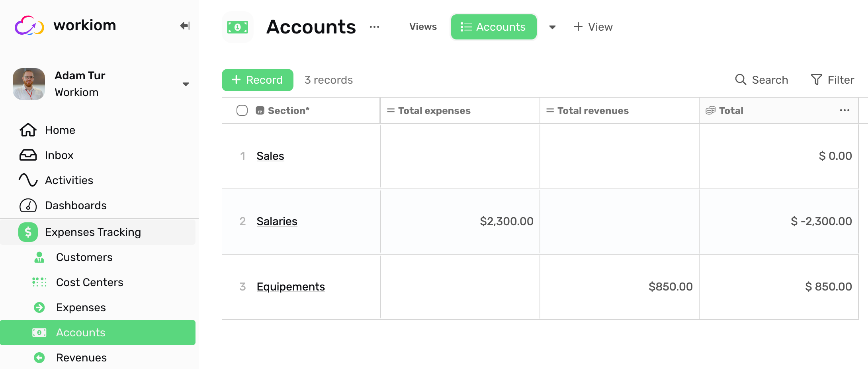868x369 pixels.
Task: Open the Views menu
Action: tap(423, 27)
